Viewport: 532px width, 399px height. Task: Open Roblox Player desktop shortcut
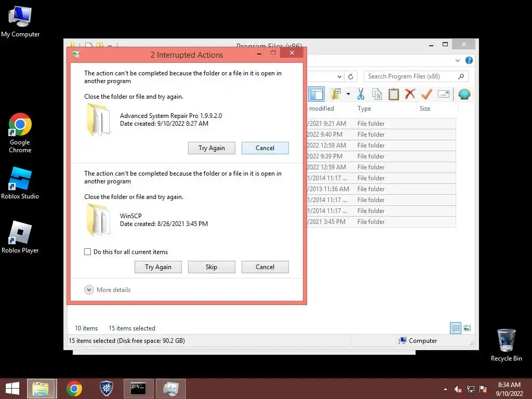[20, 237]
